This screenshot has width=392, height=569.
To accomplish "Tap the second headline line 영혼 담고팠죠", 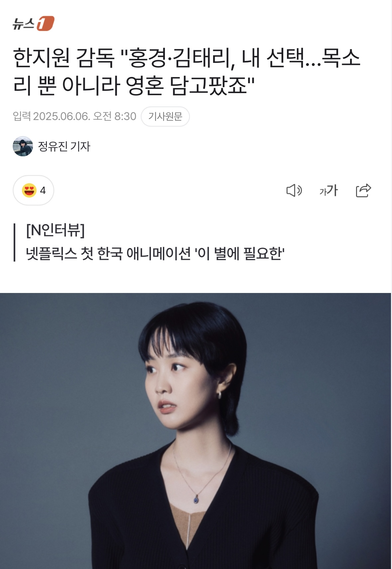I will click(134, 85).
